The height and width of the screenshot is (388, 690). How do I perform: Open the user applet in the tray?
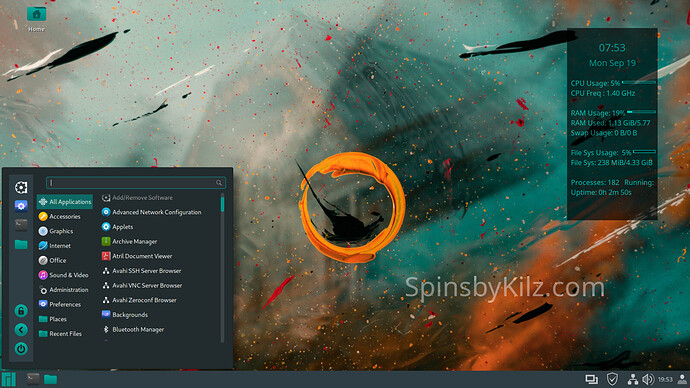point(683,379)
